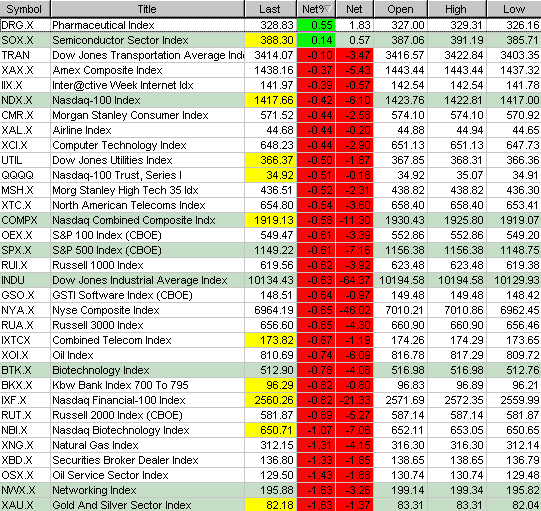
Task: Click the Net column header
Action: (355, 9)
